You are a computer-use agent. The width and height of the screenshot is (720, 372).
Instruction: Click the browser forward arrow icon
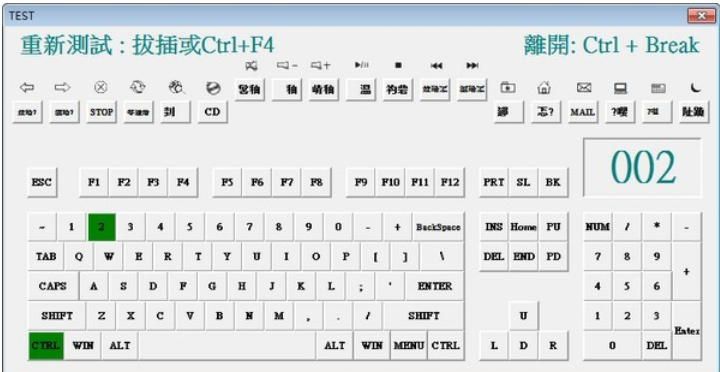pyautogui.click(x=62, y=87)
